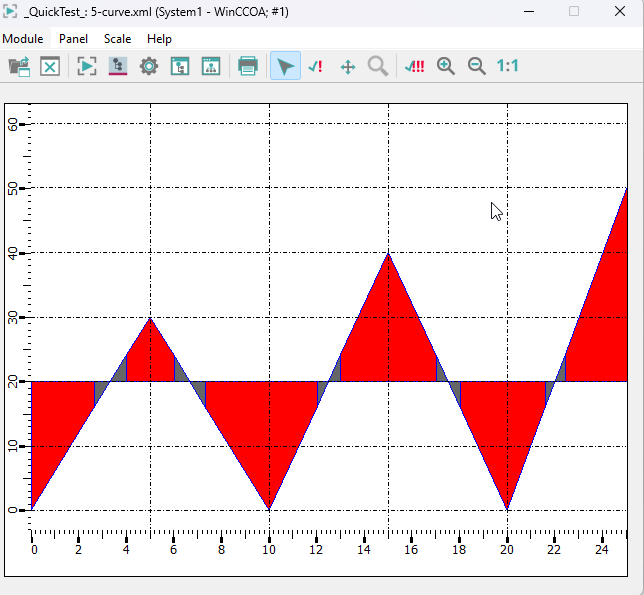Image resolution: width=644 pixels, height=595 pixels.
Task: Reset zoom with the 1:1 button
Action: 508,67
